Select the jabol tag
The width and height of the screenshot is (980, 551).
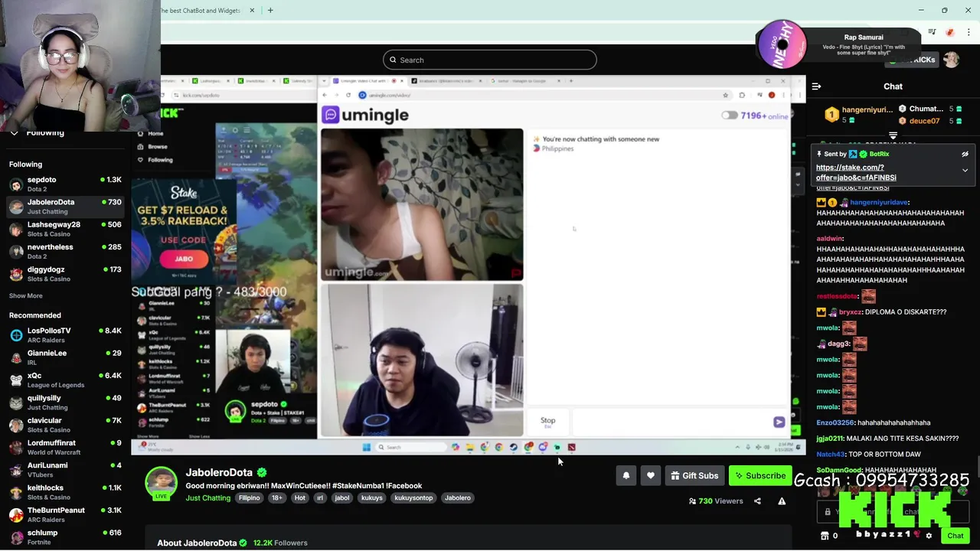pos(341,498)
